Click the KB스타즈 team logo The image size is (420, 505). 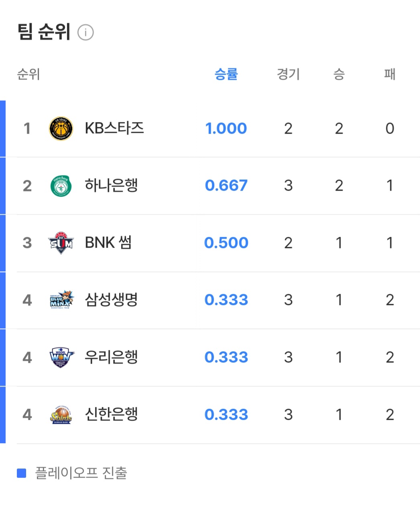(61, 129)
